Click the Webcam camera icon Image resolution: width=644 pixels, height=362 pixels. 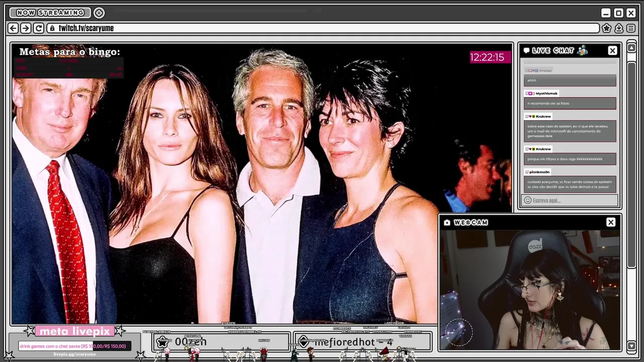(x=447, y=222)
